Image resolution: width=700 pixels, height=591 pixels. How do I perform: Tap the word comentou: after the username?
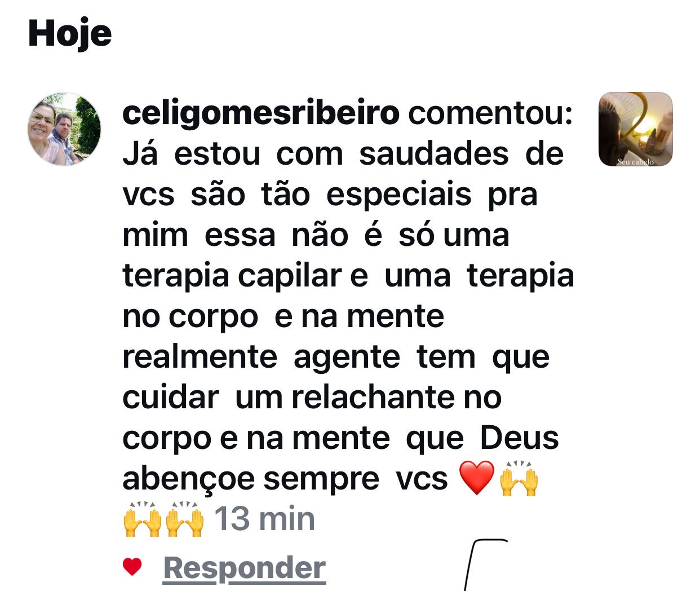pos(490,113)
